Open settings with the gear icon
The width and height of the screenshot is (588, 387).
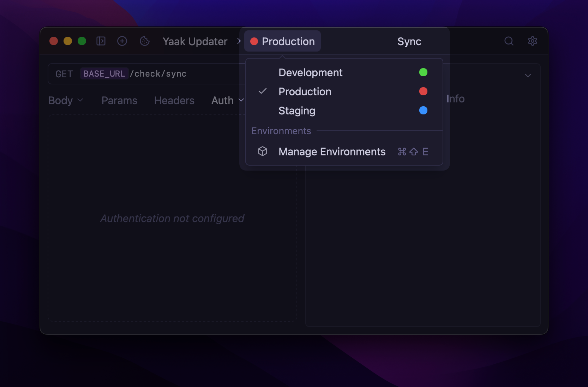coord(532,41)
